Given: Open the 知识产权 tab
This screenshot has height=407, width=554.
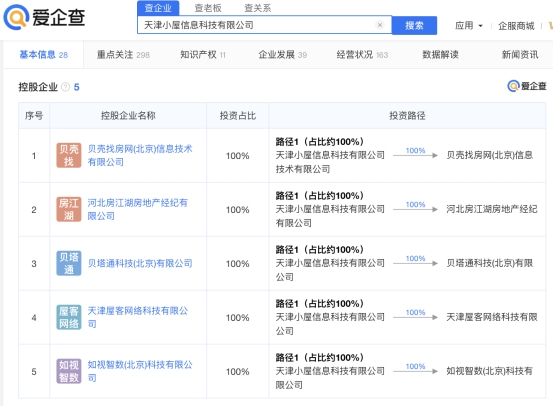Looking at the screenshot, I should [203, 54].
